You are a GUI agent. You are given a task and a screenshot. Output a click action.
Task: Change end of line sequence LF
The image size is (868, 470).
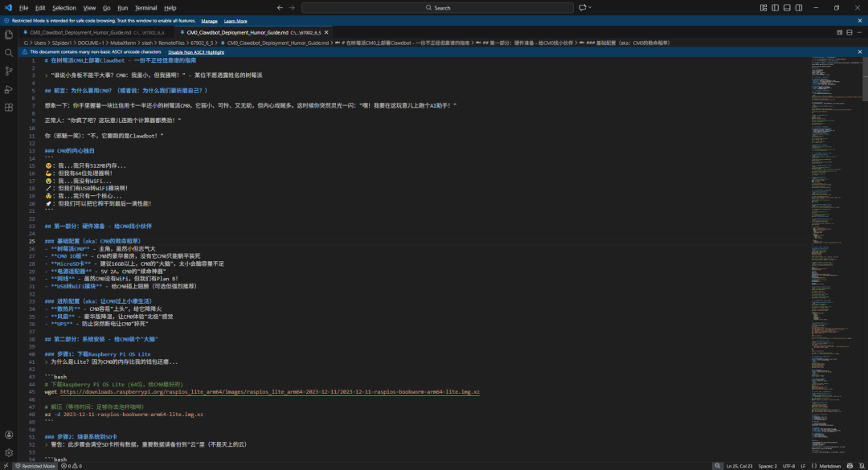[803, 465]
